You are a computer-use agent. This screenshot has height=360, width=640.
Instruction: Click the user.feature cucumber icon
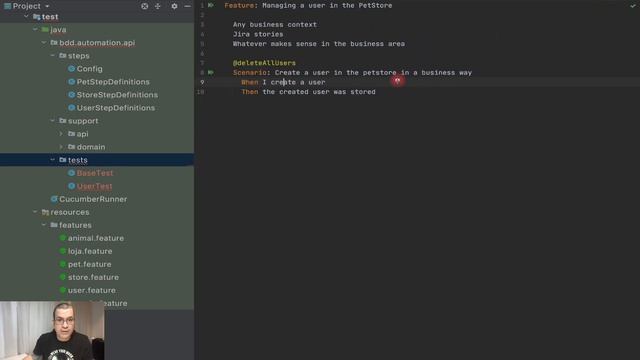point(63,290)
